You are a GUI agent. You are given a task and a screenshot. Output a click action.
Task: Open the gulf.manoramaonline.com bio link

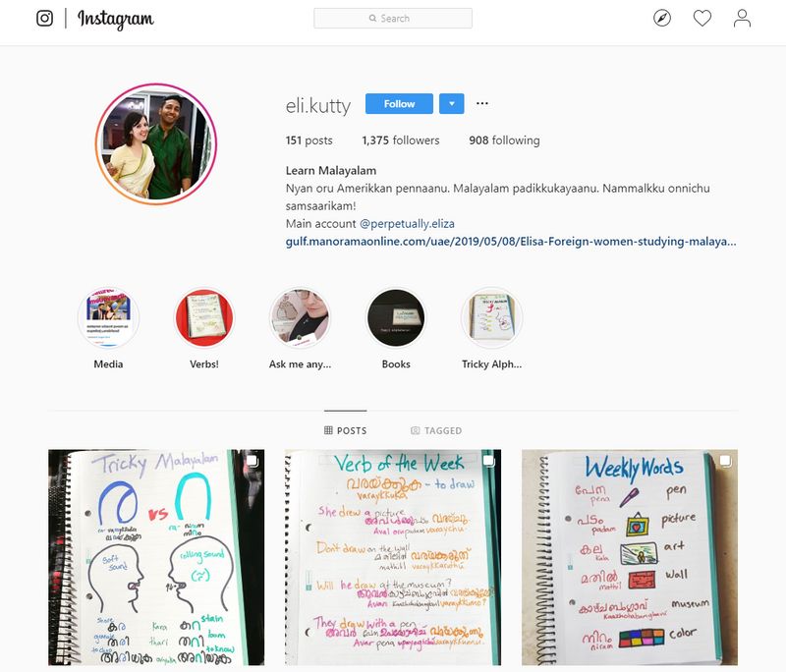pyautogui.click(x=511, y=242)
